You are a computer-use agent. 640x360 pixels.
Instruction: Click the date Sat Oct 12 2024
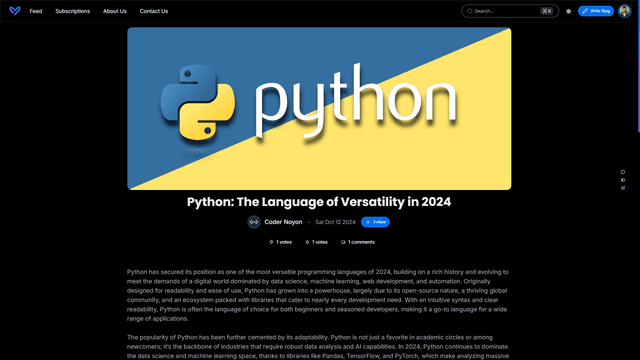pyautogui.click(x=336, y=222)
